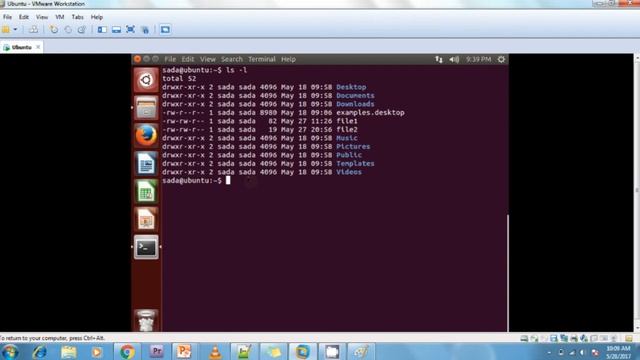Click the 9:39 PM clock indicator
Image resolution: width=640 pixels, height=360 pixels.
coord(478,59)
